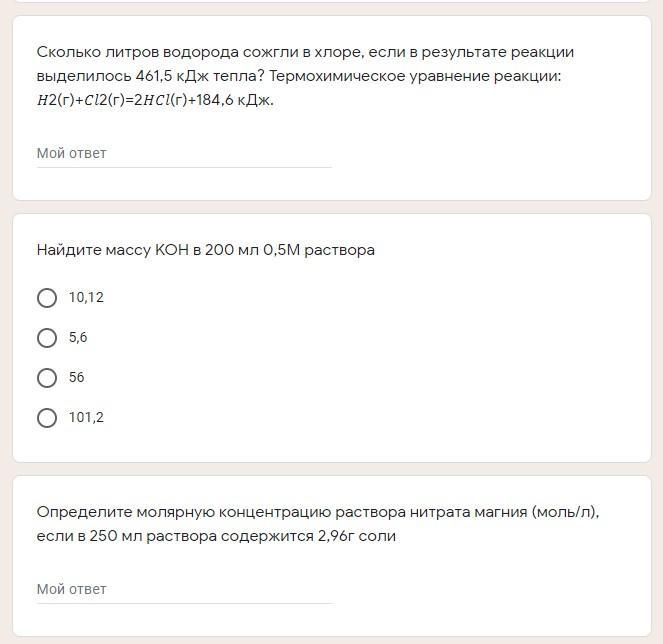Click the '0,5М раствора' text
This screenshot has height=644, width=663.
tap(319, 250)
